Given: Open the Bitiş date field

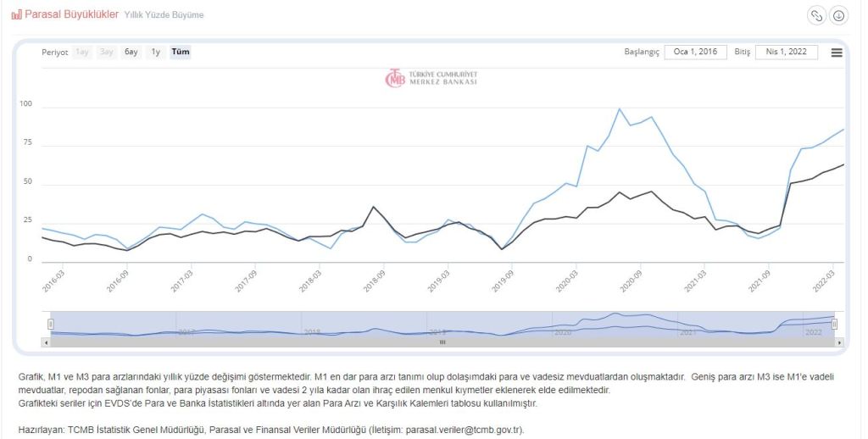Looking at the screenshot, I should pyautogui.click(x=786, y=52).
